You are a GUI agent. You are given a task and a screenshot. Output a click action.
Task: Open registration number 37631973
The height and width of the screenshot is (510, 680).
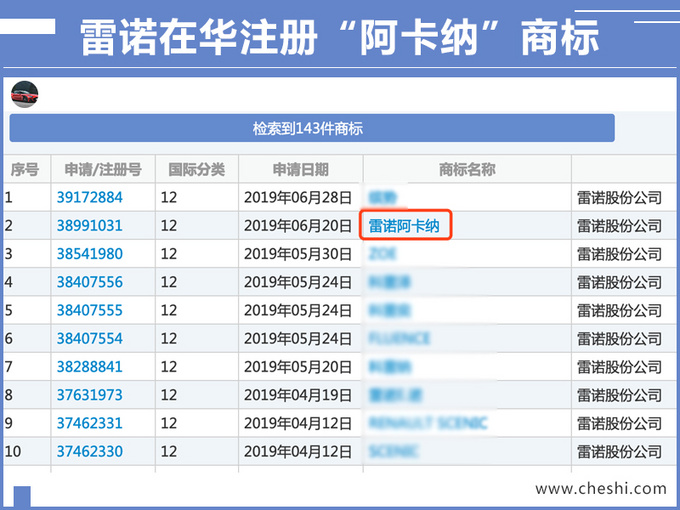pyautogui.click(x=90, y=395)
